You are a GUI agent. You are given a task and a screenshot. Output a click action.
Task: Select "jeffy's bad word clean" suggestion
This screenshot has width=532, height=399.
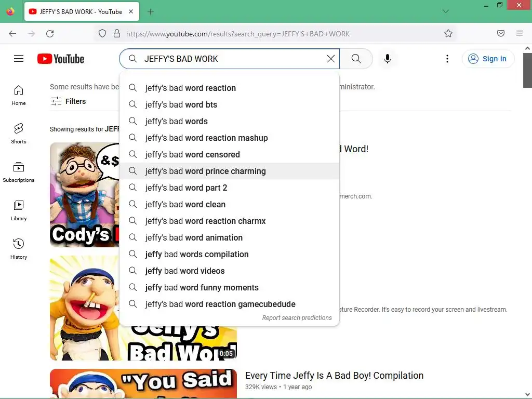[x=229, y=204]
